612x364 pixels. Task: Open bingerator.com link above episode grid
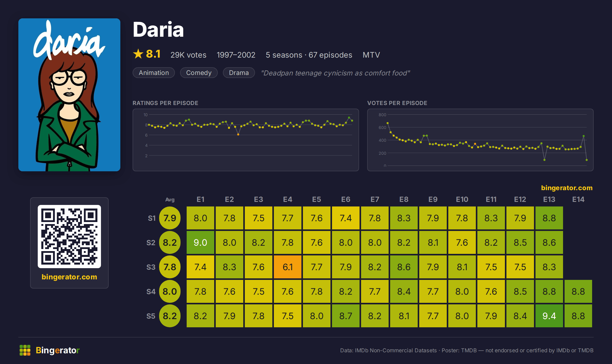567,188
